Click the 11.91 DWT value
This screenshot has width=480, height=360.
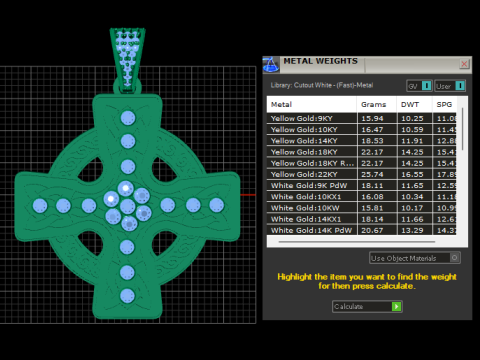412,141
